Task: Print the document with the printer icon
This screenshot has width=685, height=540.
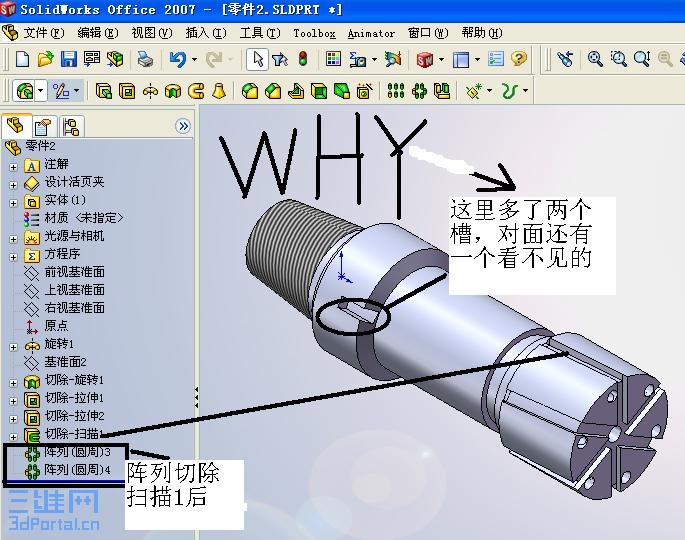Action: [145, 59]
